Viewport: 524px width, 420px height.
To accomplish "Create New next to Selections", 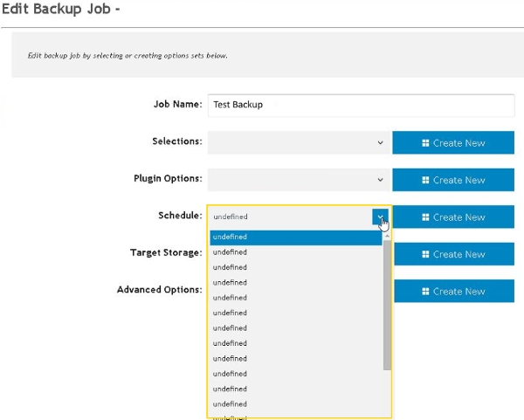I will click(x=453, y=142).
